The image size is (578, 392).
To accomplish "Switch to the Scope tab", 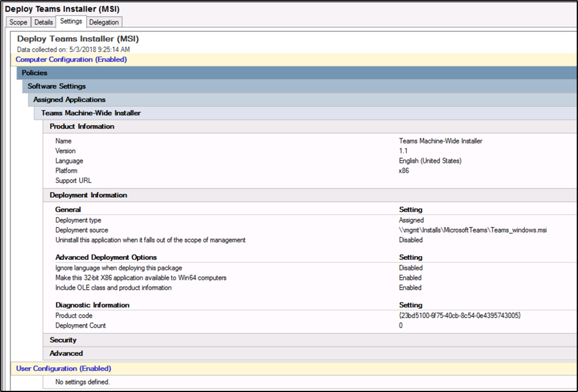I will click(x=18, y=22).
